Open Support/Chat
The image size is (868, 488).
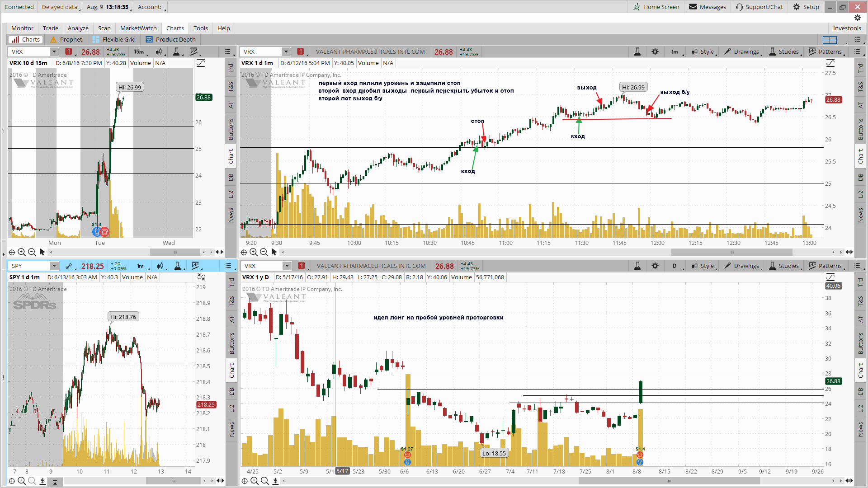[759, 7]
